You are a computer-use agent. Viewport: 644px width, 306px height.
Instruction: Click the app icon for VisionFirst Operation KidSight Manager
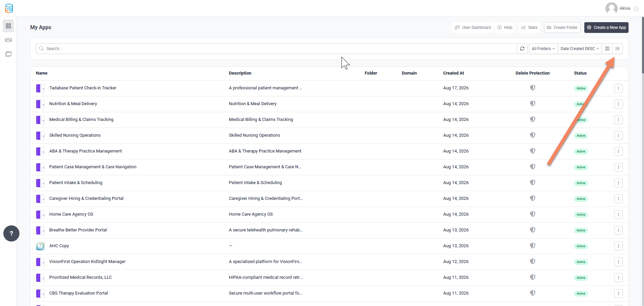[40, 262]
